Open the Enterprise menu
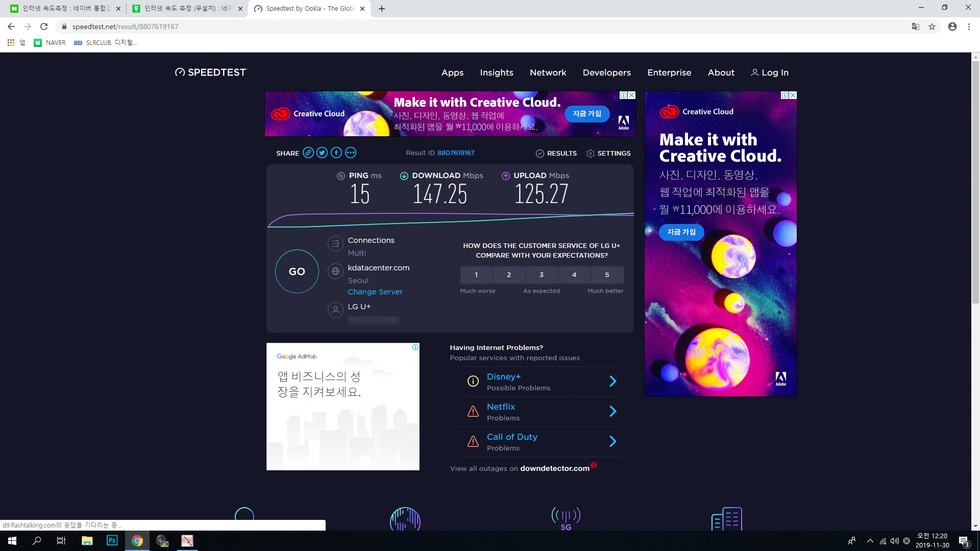 (669, 72)
